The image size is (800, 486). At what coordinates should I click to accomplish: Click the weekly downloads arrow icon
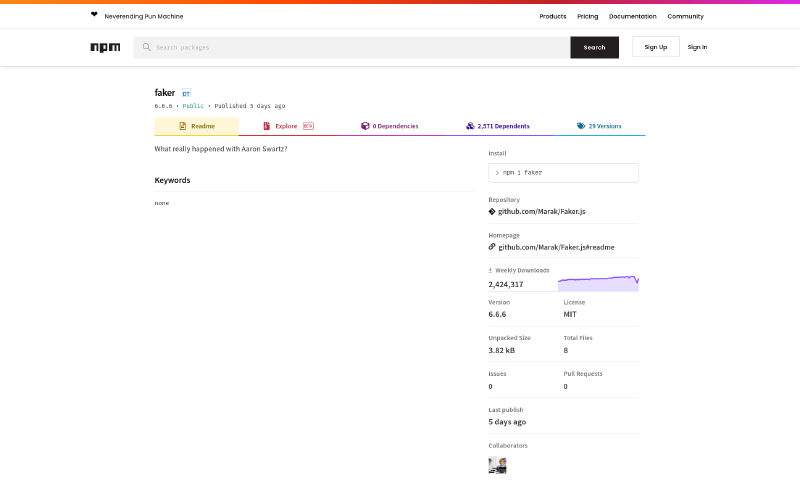490,270
